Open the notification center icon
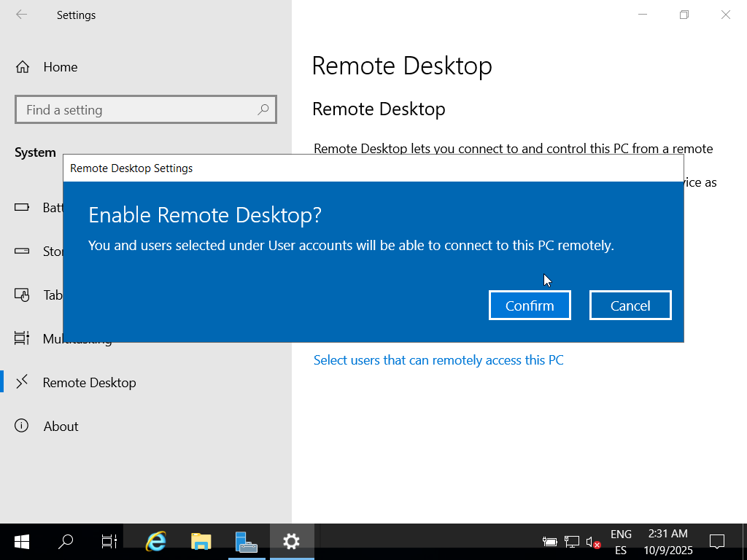 tap(716, 541)
